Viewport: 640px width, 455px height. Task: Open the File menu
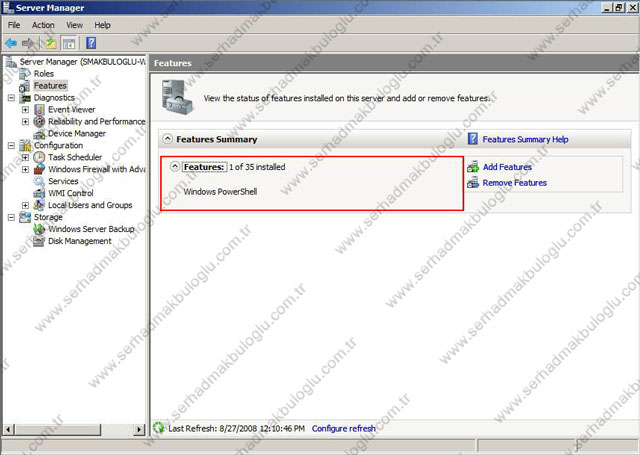click(13, 25)
